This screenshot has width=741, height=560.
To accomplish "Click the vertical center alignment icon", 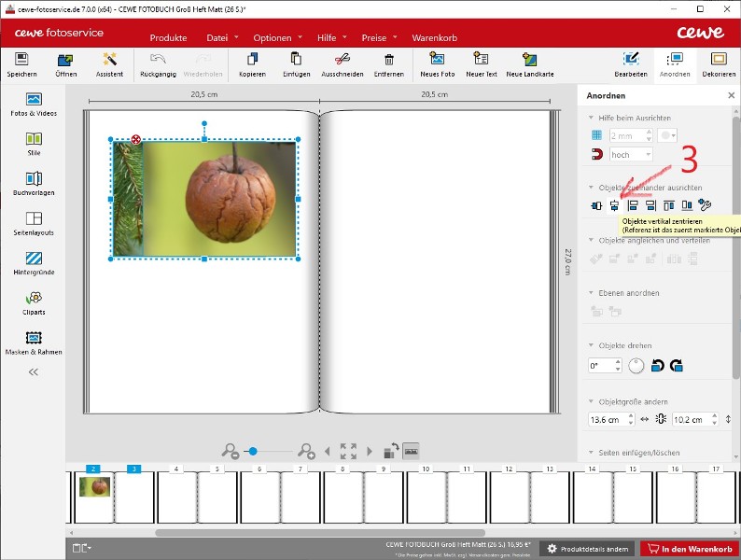I will pos(615,205).
